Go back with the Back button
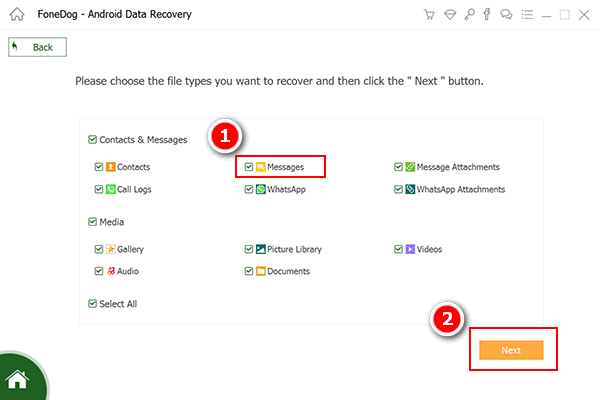The image size is (600, 400). click(37, 47)
